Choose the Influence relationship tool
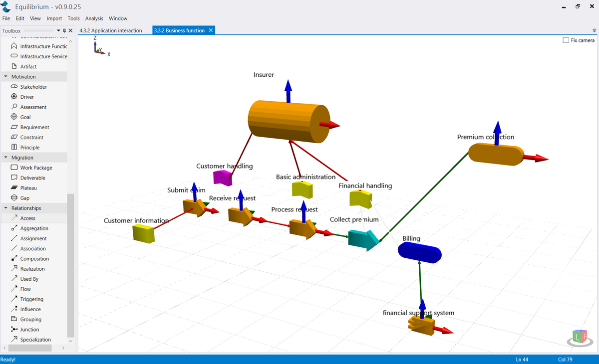The width and height of the screenshot is (599, 364). tap(25, 310)
